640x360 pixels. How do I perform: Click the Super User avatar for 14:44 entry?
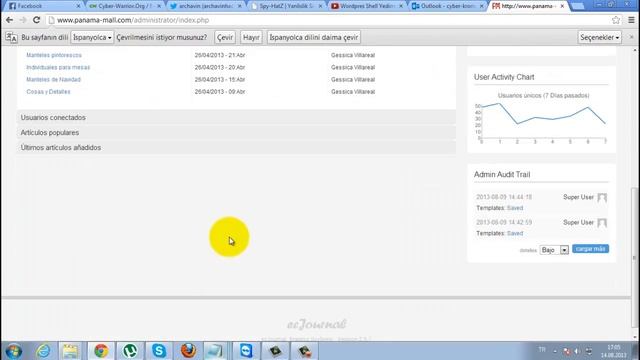602,198
